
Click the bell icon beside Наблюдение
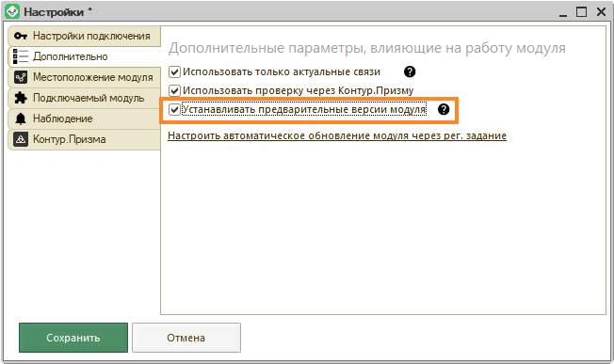21,119
